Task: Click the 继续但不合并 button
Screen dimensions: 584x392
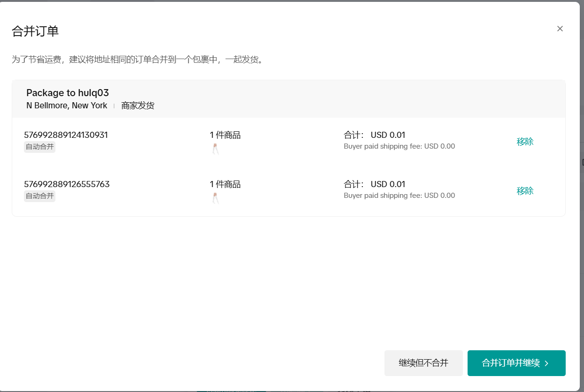Action: click(423, 363)
